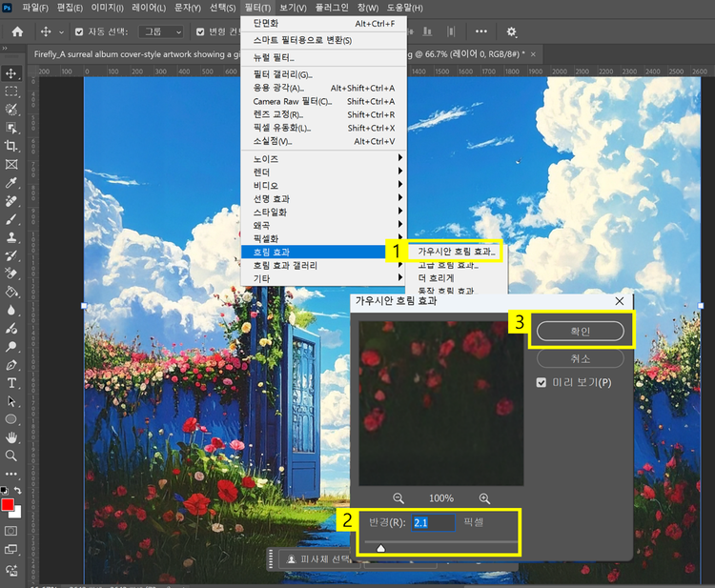Click the 피사체 선택 button
The height and width of the screenshot is (588, 715).
[318, 559]
